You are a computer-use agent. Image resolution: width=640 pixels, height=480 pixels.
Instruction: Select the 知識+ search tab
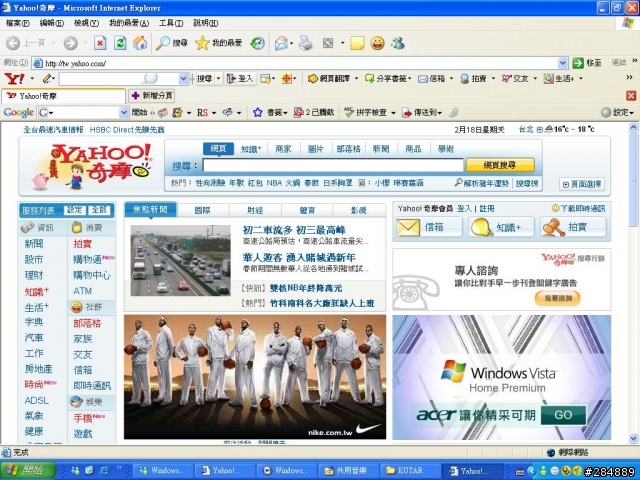tap(251, 149)
